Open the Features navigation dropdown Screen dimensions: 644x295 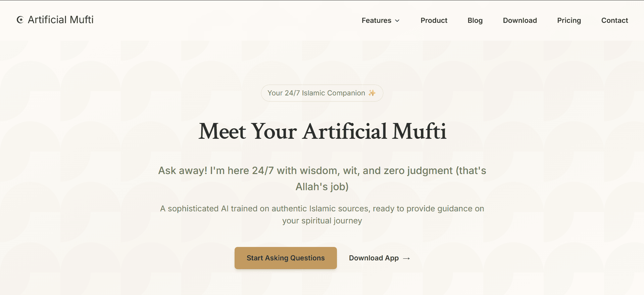pyautogui.click(x=380, y=20)
